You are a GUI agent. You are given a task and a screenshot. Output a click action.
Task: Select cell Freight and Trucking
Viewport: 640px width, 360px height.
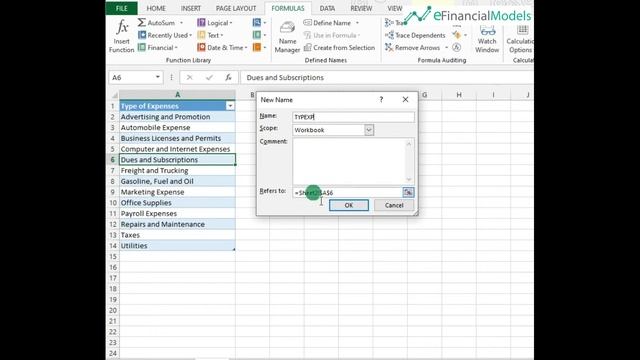pyautogui.click(x=177, y=170)
